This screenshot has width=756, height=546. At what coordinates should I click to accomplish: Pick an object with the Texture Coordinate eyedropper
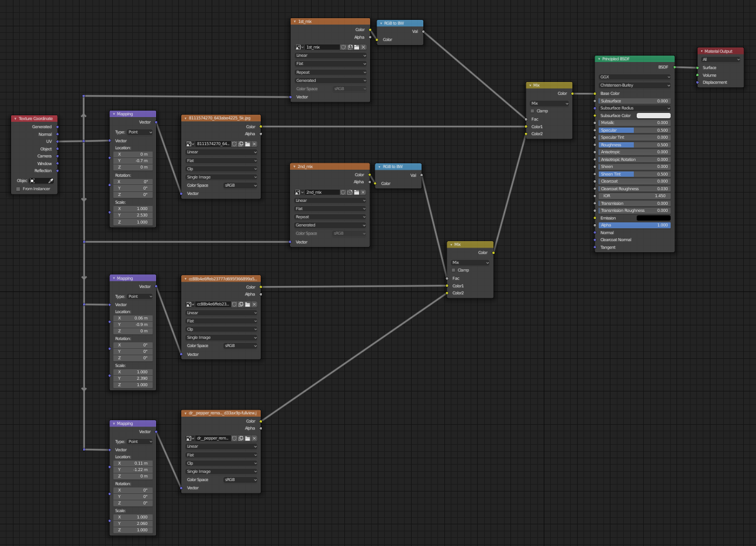[x=51, y=181]
